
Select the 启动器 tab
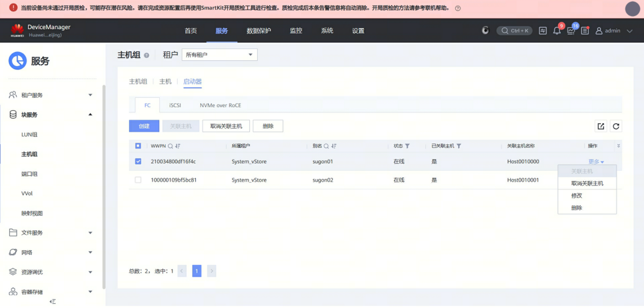[192, 82]
